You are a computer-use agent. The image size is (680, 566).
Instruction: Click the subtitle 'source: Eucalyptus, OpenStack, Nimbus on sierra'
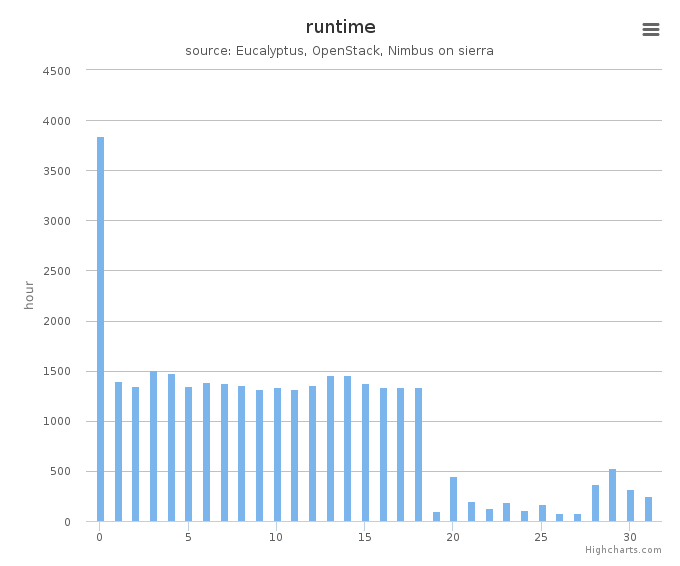click(x=340, y=51)
